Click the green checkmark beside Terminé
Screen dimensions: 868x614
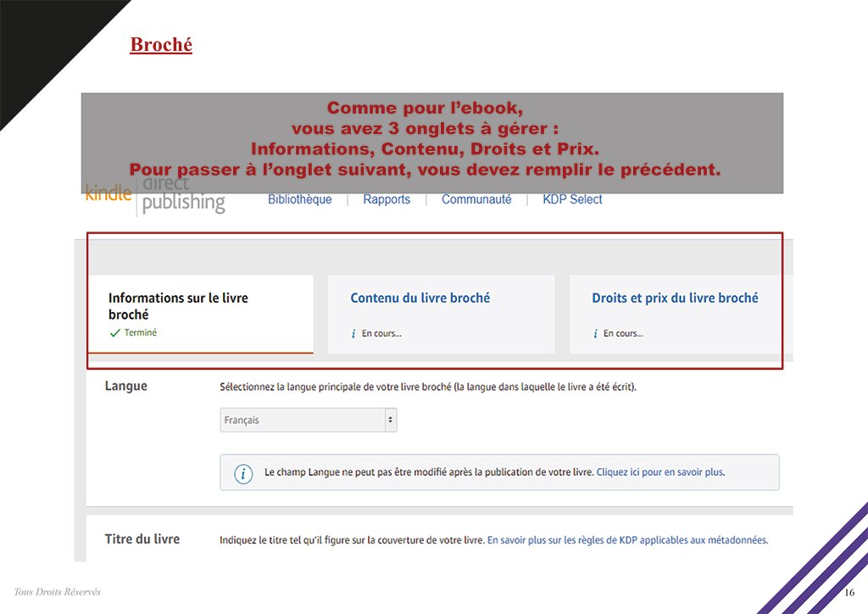(114, 333)
